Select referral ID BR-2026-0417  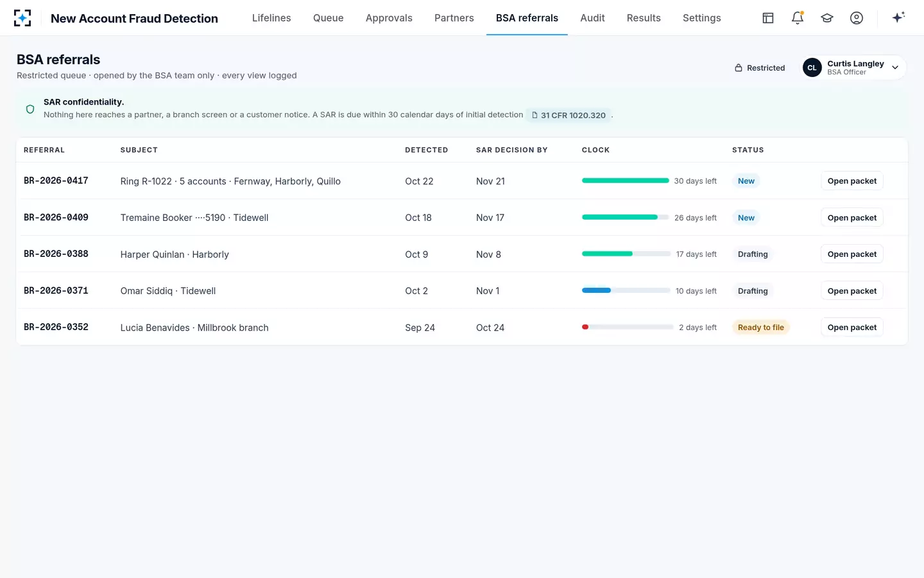pos(56,180)
